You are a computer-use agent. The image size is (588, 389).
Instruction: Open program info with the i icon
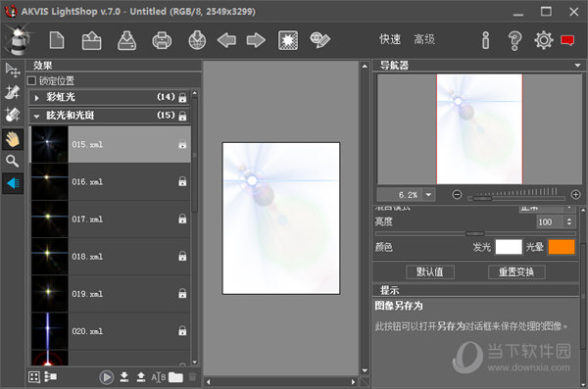tap(486, 40)
